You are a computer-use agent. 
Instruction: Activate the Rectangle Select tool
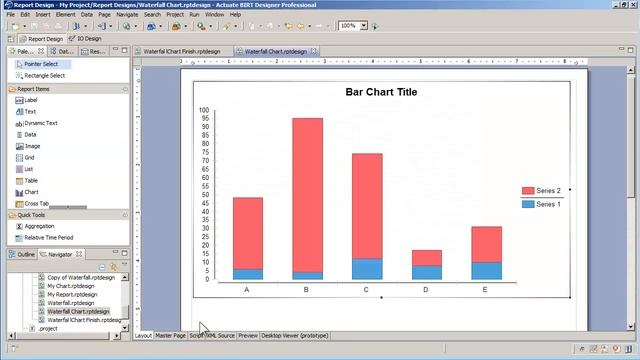(40, 76)
